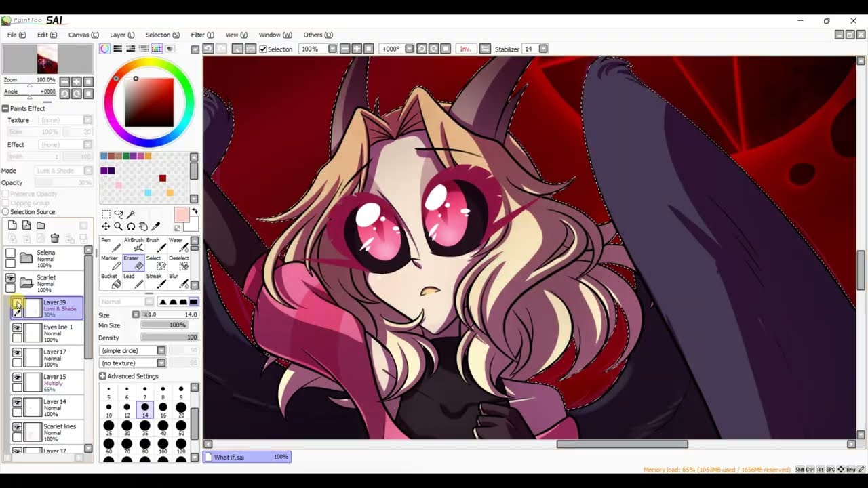Click the Inv. button in toolbar
Image resolution: width=868 pixels, height=488 pixels.
(466, 49)
